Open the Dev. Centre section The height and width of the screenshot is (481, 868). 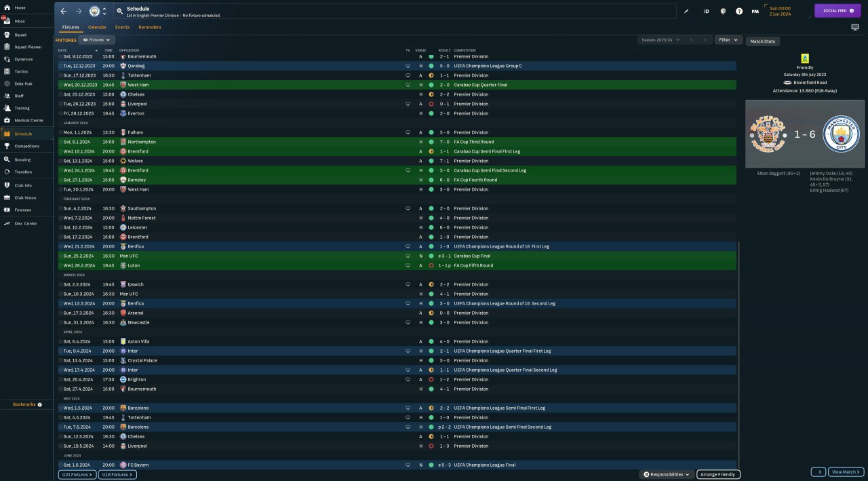[26, 223]
